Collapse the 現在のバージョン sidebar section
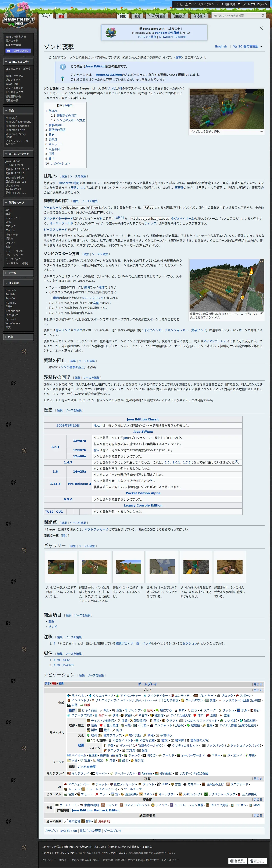This screenshot has width=272, height=868. (18, 154)
